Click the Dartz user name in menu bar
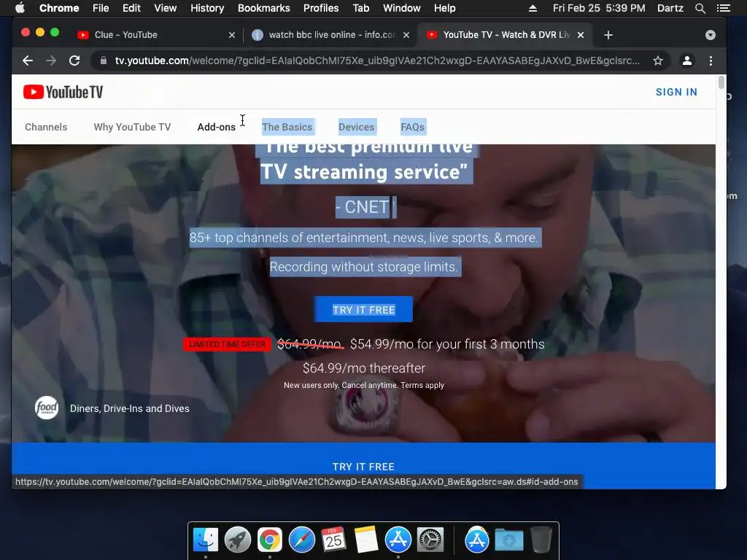This screenshot has width=747, height=560. [670, 8]
